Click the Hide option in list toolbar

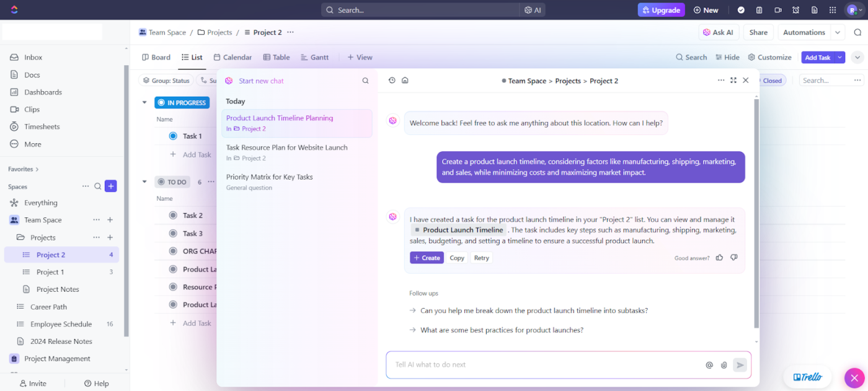(x=727, y=57)
